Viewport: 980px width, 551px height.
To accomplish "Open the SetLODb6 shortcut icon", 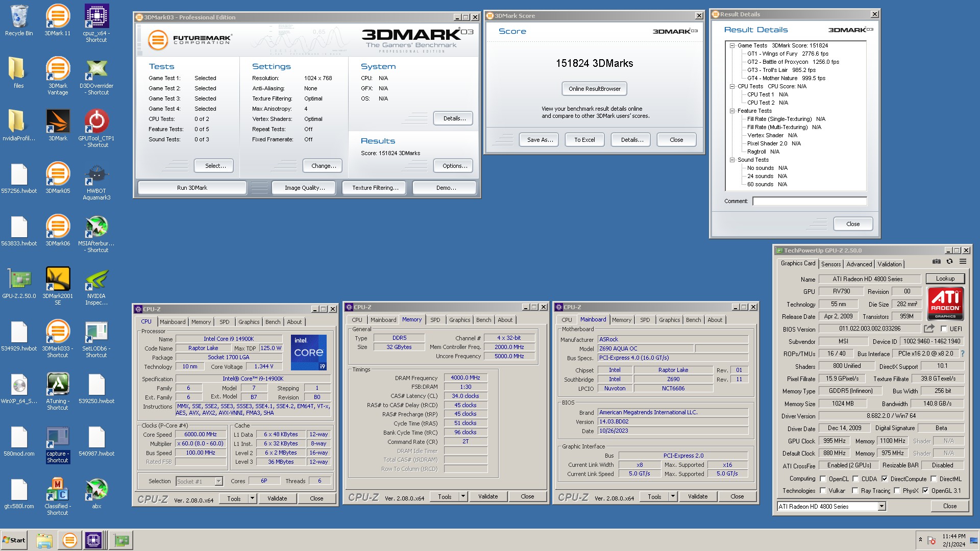I will (x=96, y=339).
